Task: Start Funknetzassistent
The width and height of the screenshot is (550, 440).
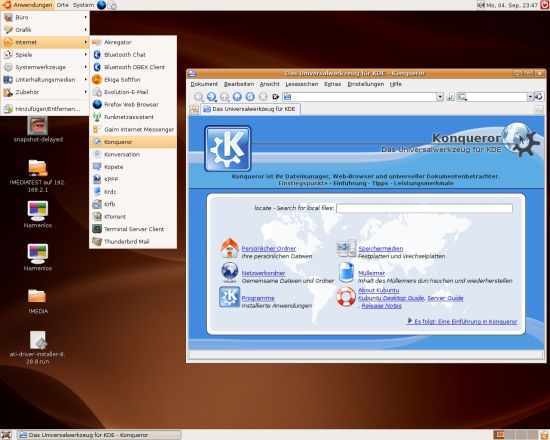Action: [x=133, y=117]
